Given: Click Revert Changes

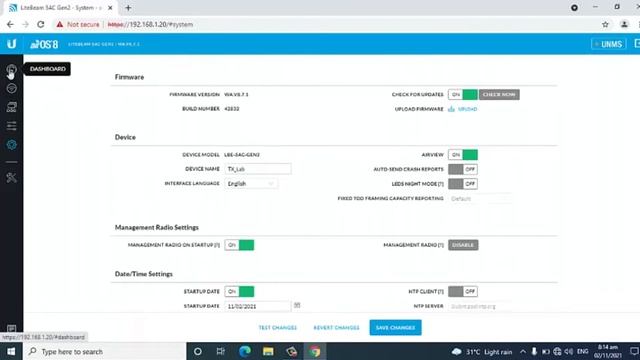Looking at the screenshot, I should pos(336,328).
